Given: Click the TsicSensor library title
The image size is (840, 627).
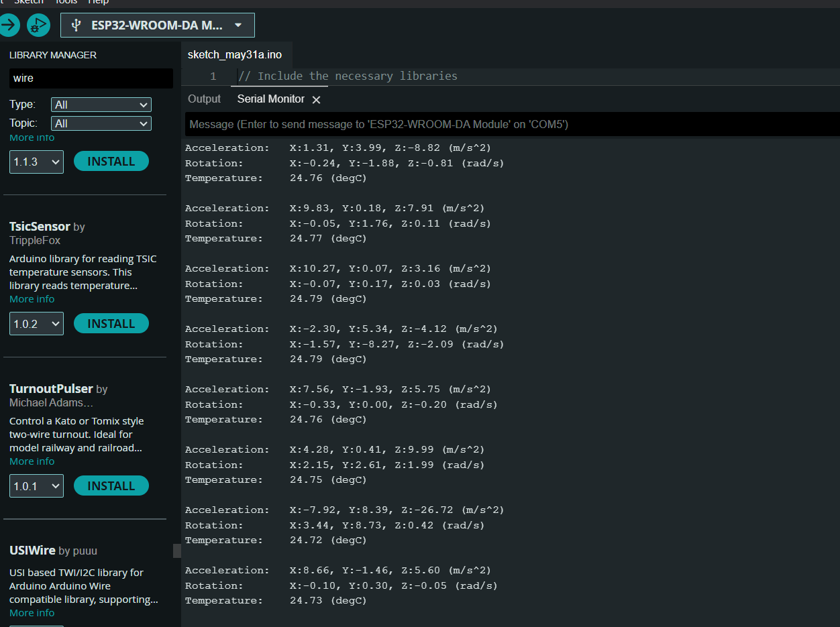Looking at the screenshot, I should [x=40, y=227].
